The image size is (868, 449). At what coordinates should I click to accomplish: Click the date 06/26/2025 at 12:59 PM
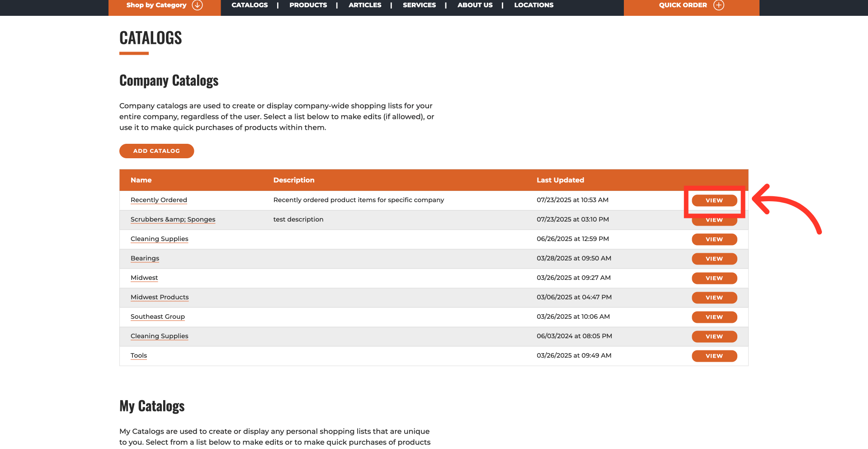[x=573, y=239]
